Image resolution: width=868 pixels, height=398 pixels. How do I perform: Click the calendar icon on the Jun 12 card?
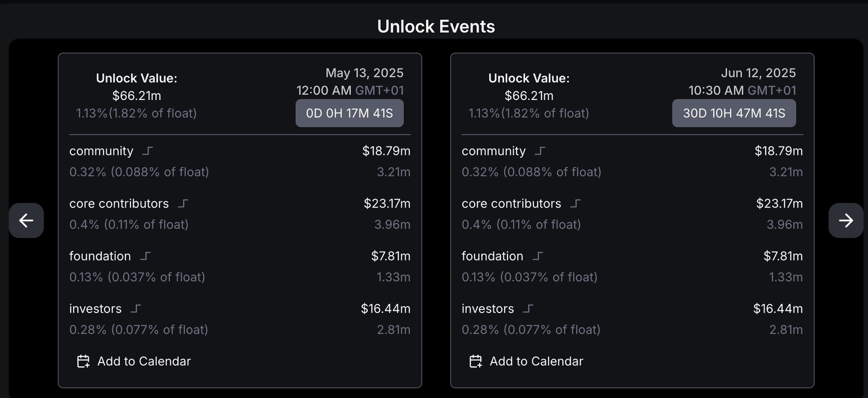476,361
